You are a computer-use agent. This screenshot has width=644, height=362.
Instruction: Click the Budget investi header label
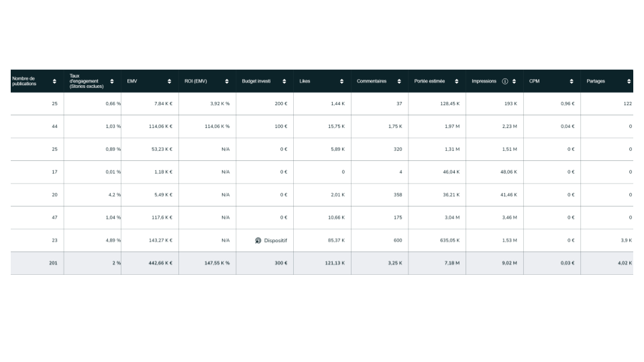pos(256,81)
